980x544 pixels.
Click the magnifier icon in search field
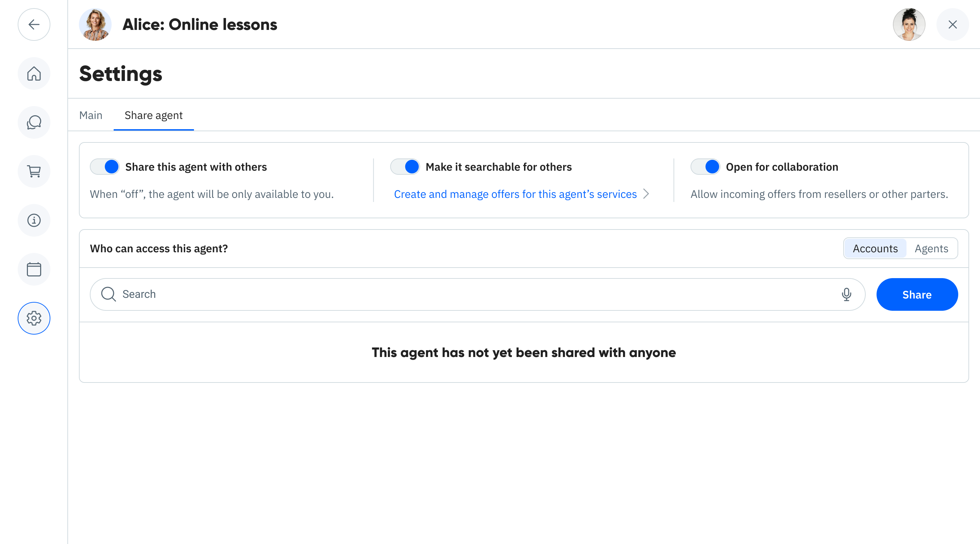coord(109,294)
